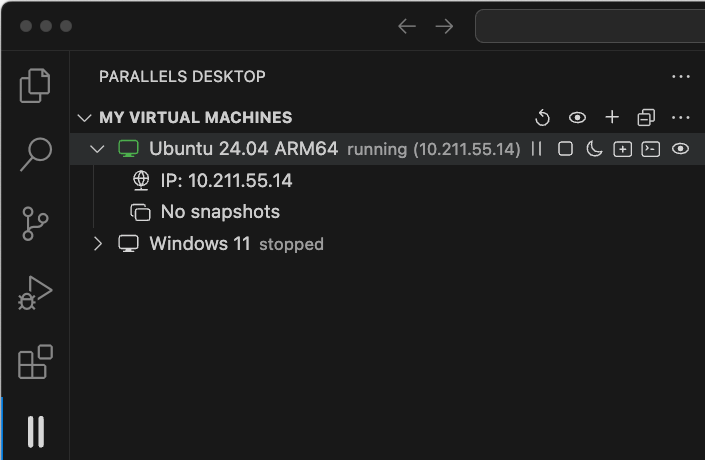Expand the Windows 11 tree node
This screenshot has height=460, width=705.
tap(98, 244)
